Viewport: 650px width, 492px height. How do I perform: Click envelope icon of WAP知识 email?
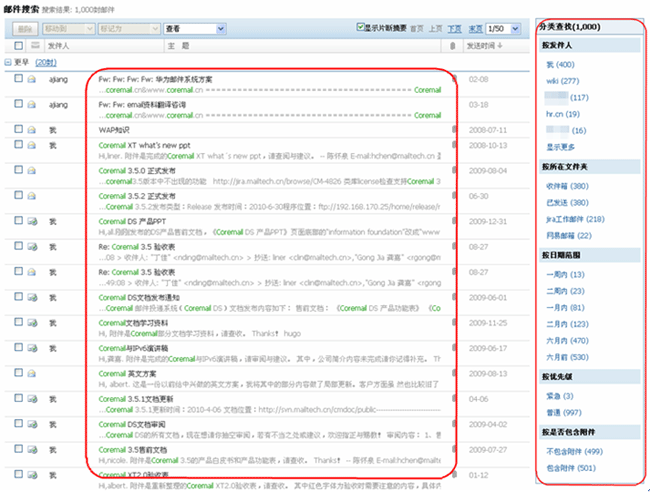click(33, 130)
